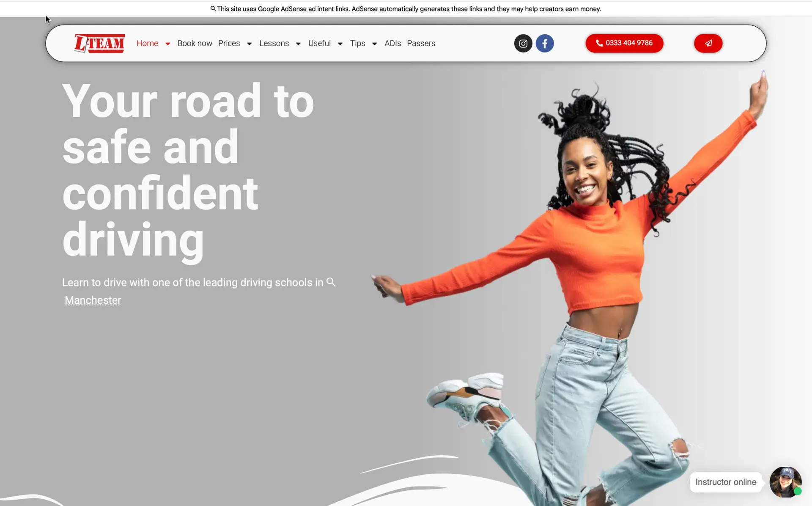This screenshot has height=506, width=812.
Task: Follow the Manchester ad intent link
Action: click(x=93, y=300)
